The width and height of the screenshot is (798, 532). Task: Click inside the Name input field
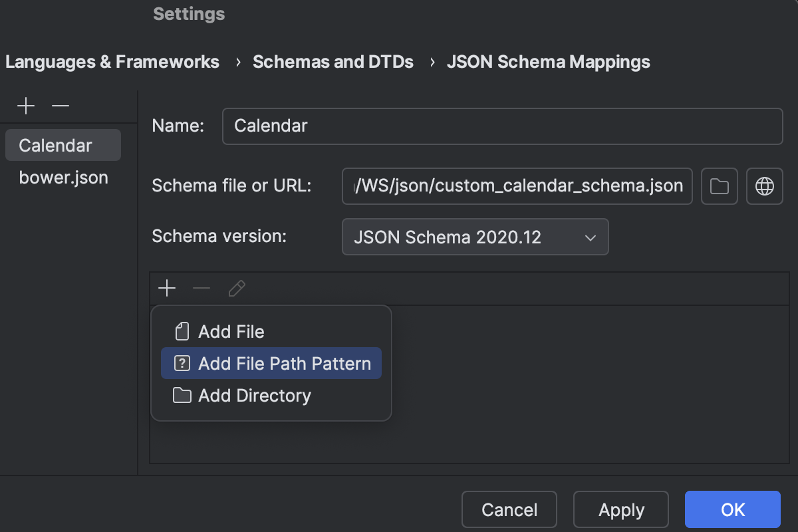click(502, 126)
